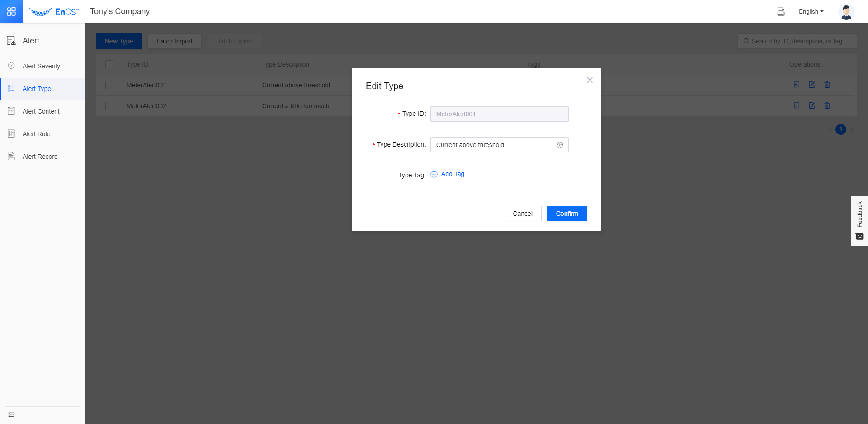This screenshot has height=424, width=868.
Task: Open the documentation icon in top bar
Action: tap(781, 12)
